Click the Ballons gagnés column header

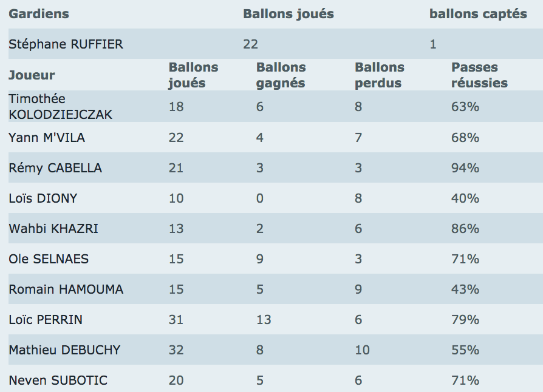pyautogui.click(x=281, y=75)
